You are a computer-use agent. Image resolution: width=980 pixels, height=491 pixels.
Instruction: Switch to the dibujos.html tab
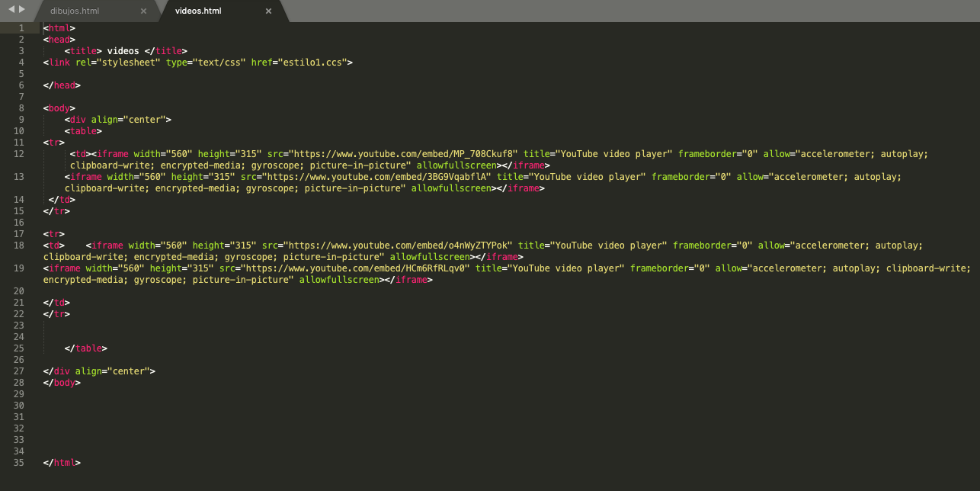[x=75, y=11]
